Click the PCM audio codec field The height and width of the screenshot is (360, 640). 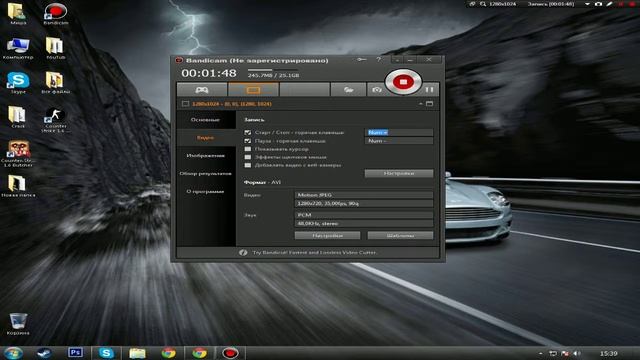point(364,215)
